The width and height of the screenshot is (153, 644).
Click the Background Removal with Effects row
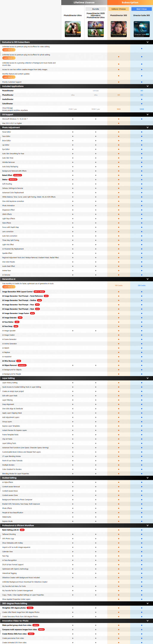[x=76, y=171]
